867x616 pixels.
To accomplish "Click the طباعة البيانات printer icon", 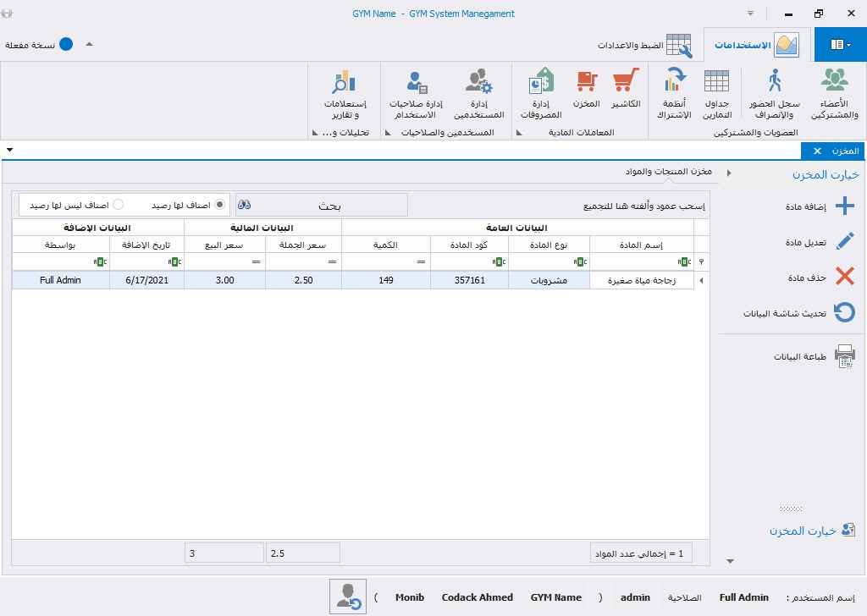I will click(x=845, y=356).
